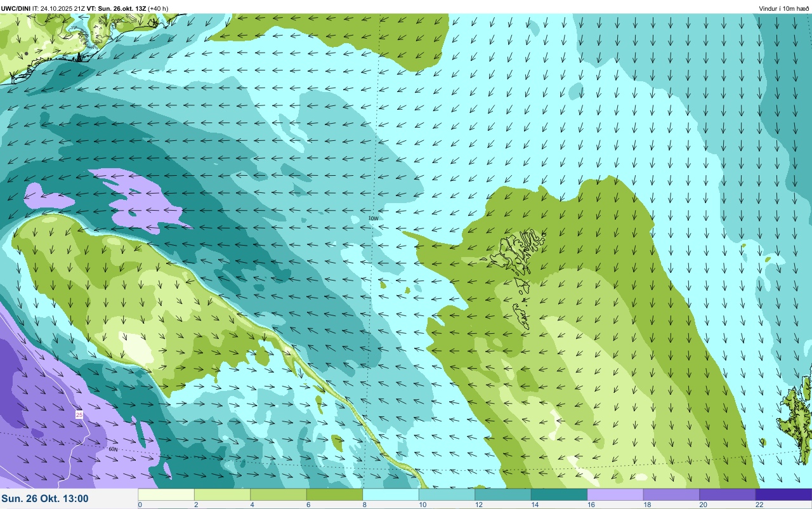The image size is (812, 509).
Task: Select the 20–22 legend color swatch
Action: pos(728,494)
